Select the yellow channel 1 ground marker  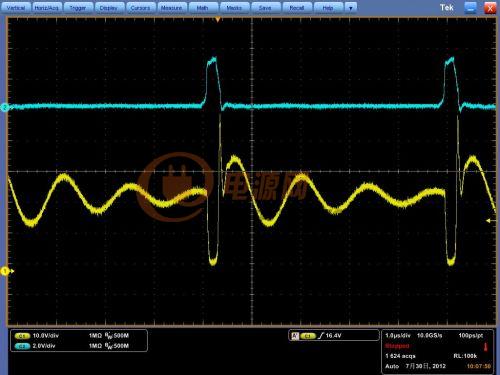point(5,271)
